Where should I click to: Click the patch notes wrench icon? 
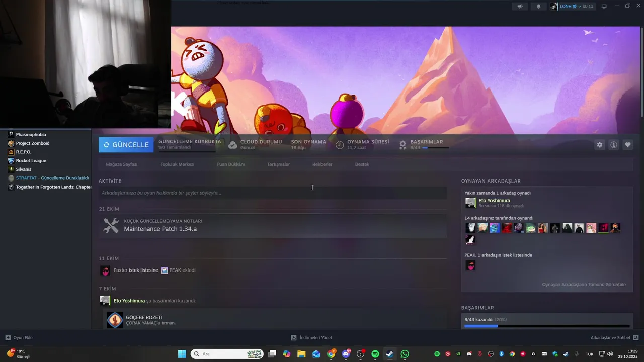tap(111, 225)
